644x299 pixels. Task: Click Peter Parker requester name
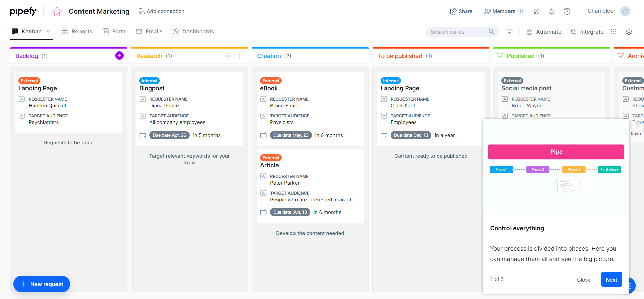coord(285,183)
